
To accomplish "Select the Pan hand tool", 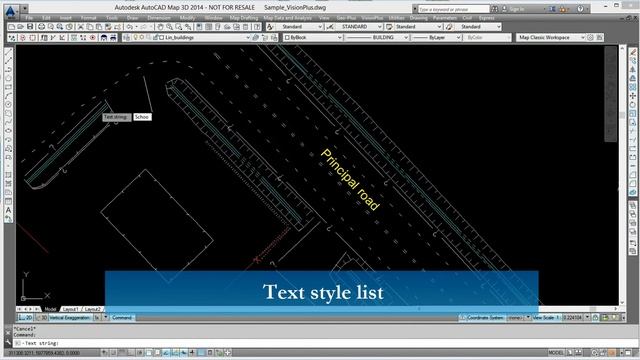I will 160,27.
